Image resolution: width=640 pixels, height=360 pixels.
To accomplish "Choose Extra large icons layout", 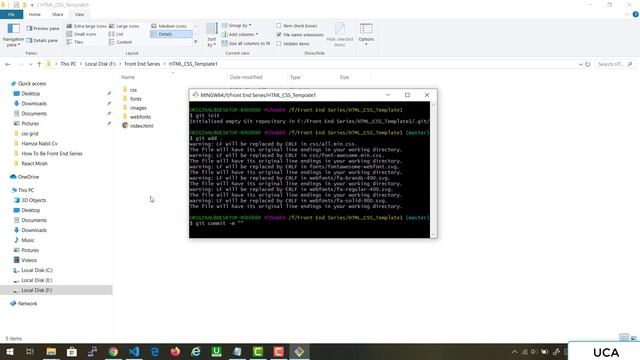I will pyautogui.click(x=87, y=26).
